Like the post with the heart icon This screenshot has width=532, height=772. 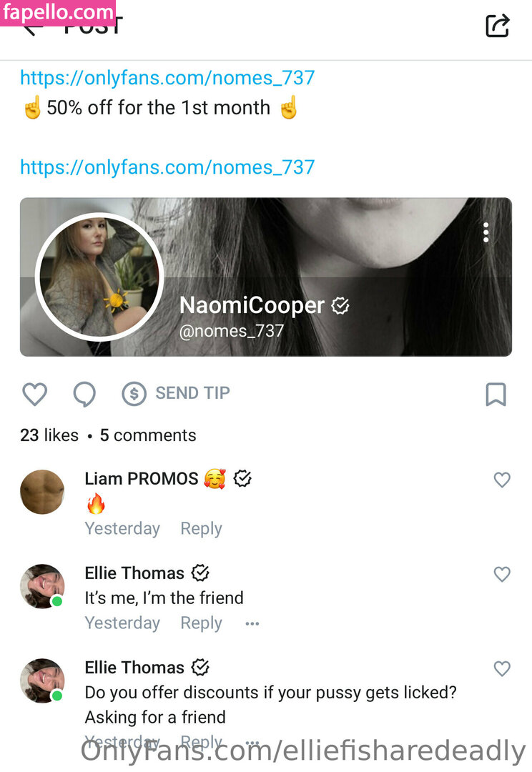coord(34,394)
